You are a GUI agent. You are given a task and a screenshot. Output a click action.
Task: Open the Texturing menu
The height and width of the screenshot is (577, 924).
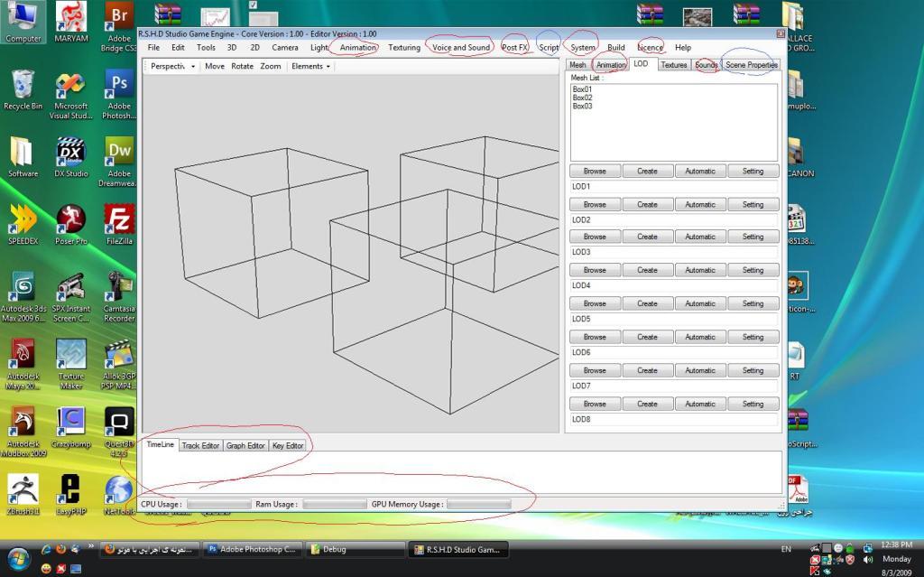404,47
